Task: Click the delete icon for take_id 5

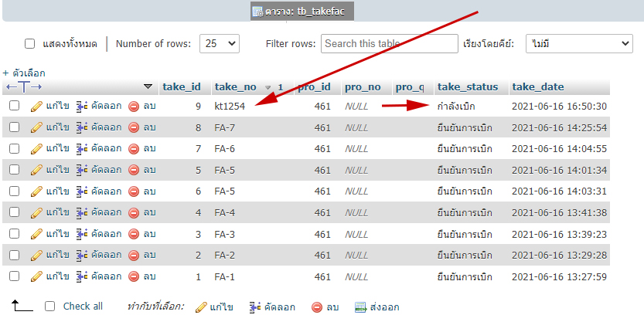Action: point(134,170)
